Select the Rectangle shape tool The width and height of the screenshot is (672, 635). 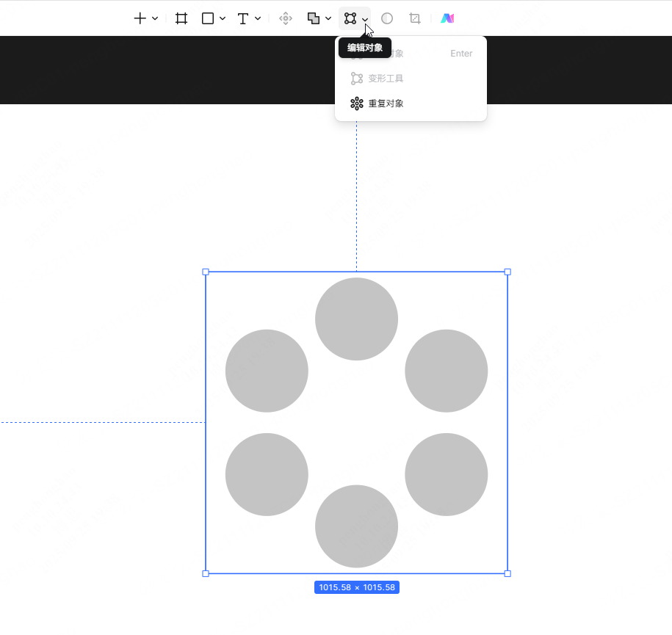[x=208, y=18]
